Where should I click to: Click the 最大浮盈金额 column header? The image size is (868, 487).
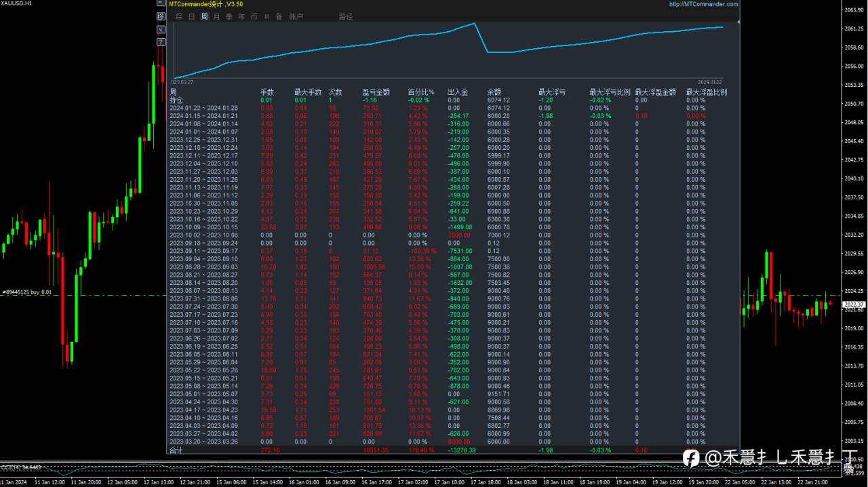pyautogui.click(x=656, y=92)
